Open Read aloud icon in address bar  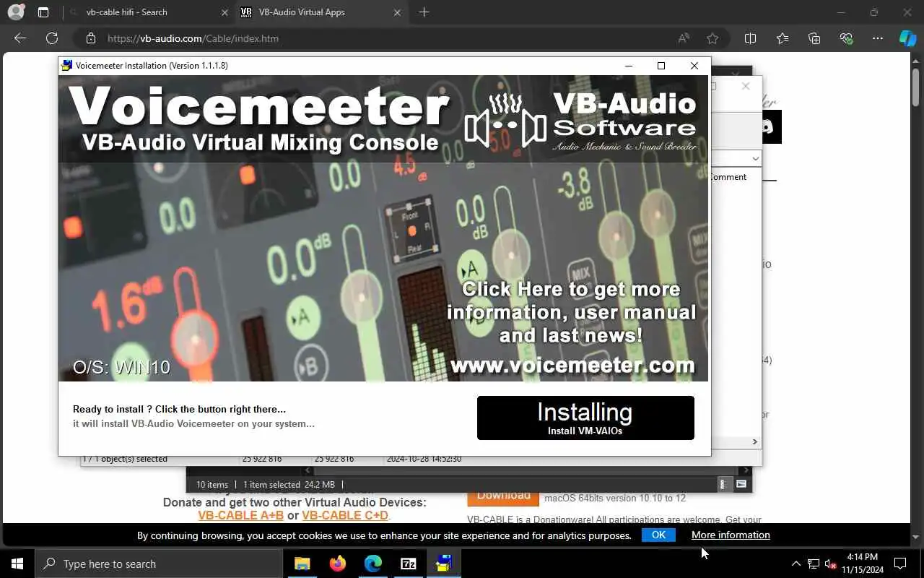coord(684,38)
